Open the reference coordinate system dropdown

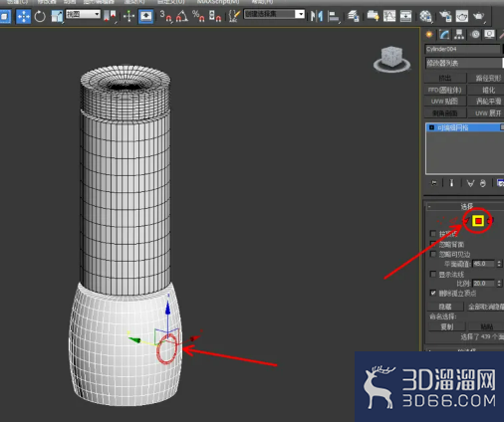pos(83,14)
